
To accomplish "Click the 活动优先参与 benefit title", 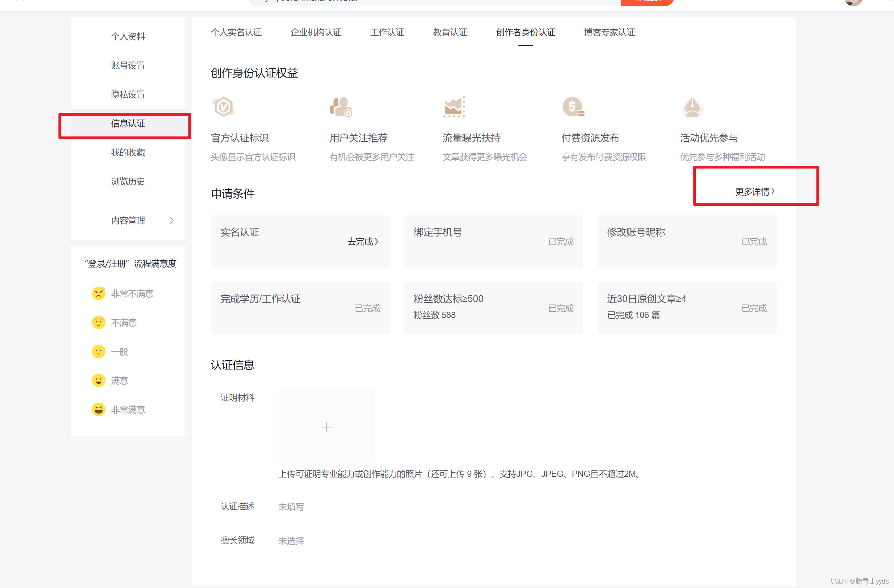I will click(709, 138).
